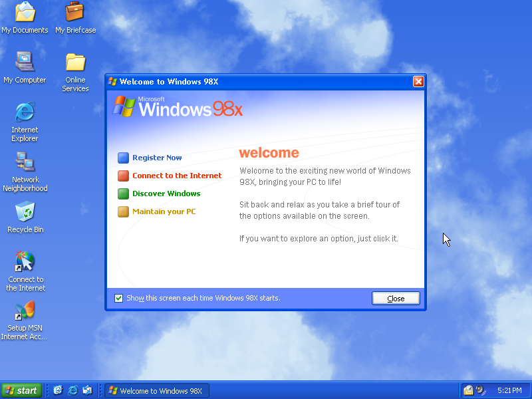Screen dimensions: 532x399
Task: Click the mail tray icon near the clock
Action: (469, 390)
